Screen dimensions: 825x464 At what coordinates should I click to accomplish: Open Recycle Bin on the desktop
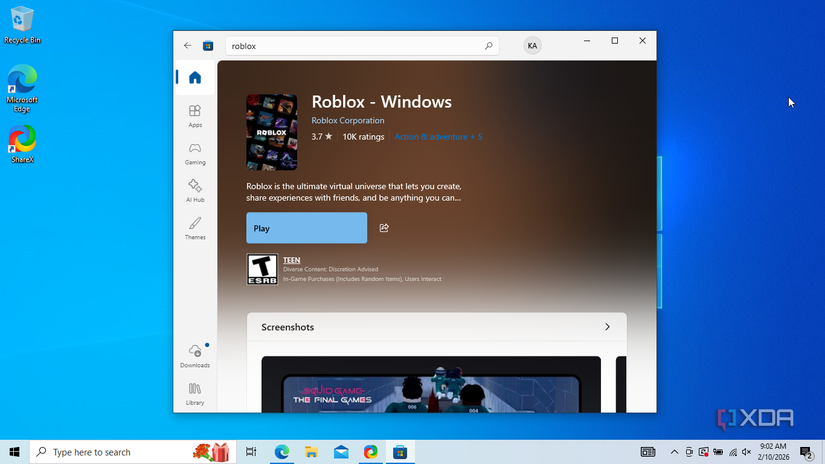tap(22, 25)
